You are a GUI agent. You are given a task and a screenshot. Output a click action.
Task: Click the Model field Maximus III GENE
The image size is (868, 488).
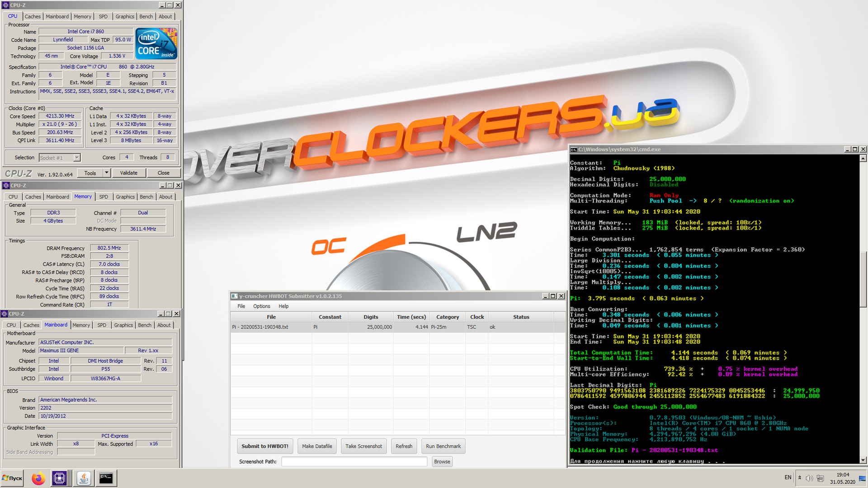click(x=81, y=351)
